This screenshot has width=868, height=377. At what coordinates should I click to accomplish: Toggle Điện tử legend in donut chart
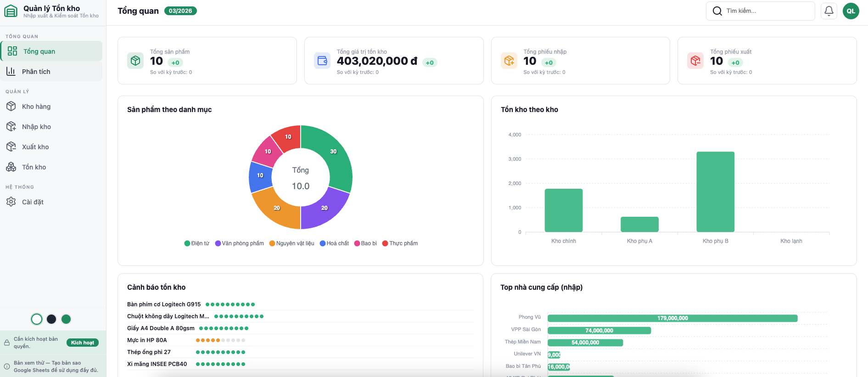[x=196, y=243]
